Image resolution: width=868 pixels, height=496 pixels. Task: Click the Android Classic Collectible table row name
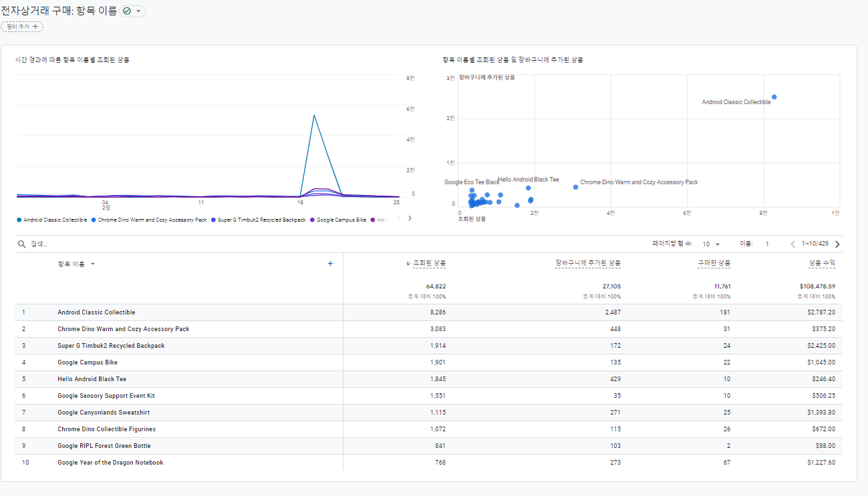(96, 312)
